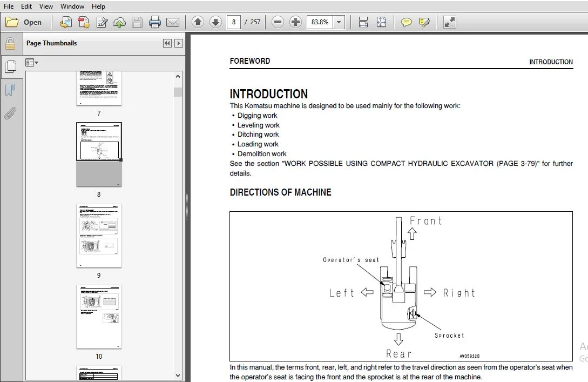The height and width of the screenshot is (382, 588).
Task: Click the Email envelope icon
Action: pos(172,22)
